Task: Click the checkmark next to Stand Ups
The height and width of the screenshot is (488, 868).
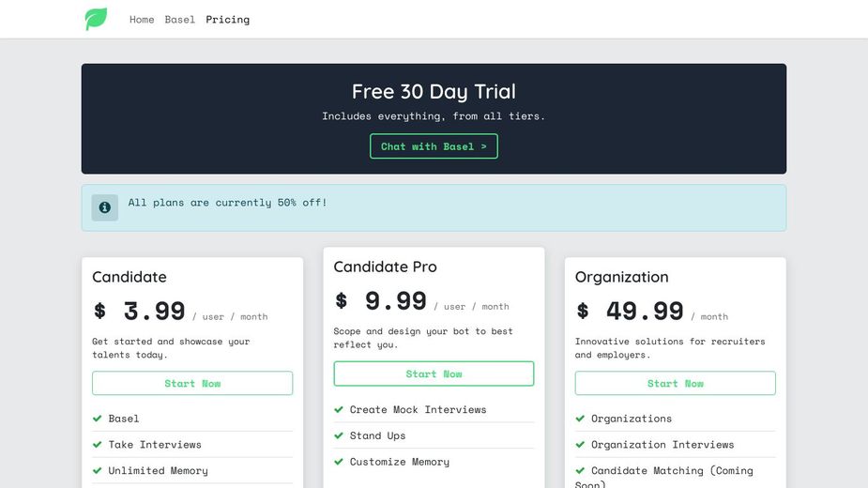Action: point(339,435)
